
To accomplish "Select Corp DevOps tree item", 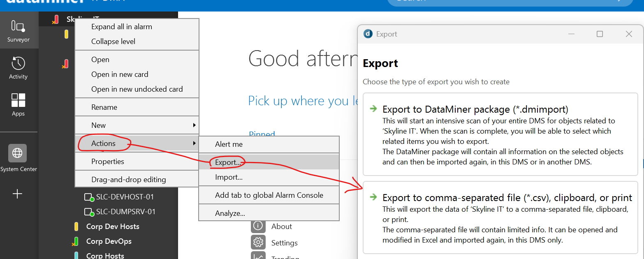I will coord(109,241).
